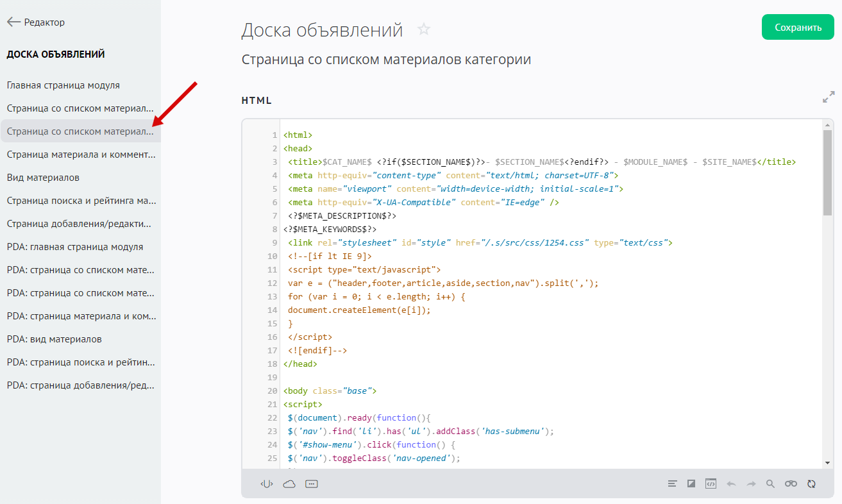
Task: Open the code window view icon
Action: pos(711,484)
